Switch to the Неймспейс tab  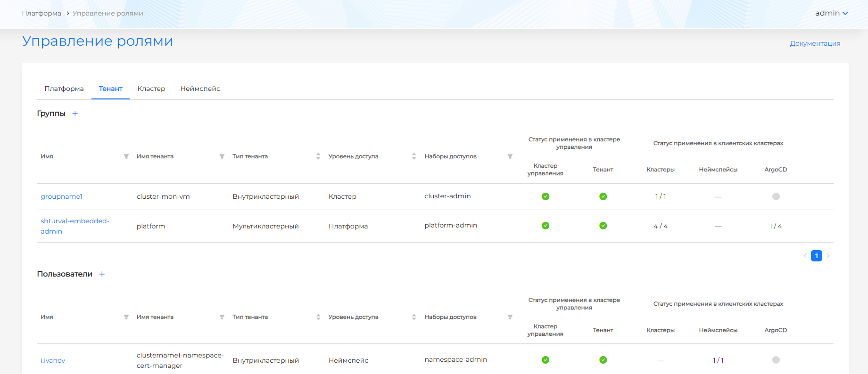(200, 89)
